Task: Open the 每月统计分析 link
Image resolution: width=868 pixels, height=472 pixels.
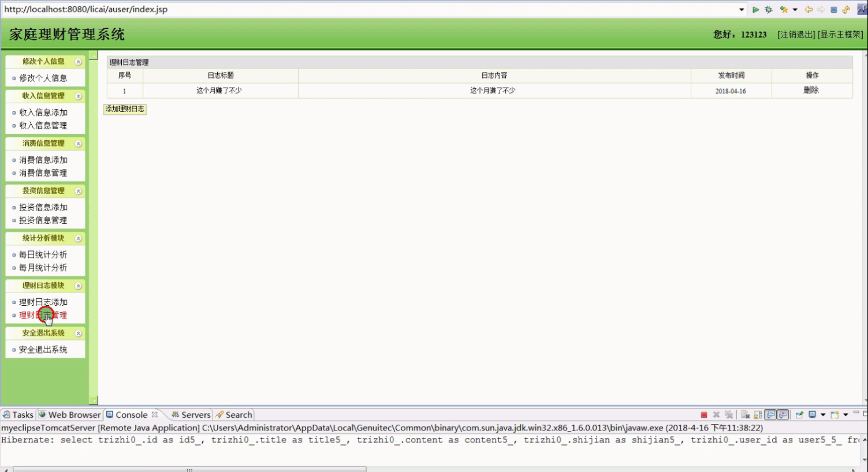Action: point(43,267)
